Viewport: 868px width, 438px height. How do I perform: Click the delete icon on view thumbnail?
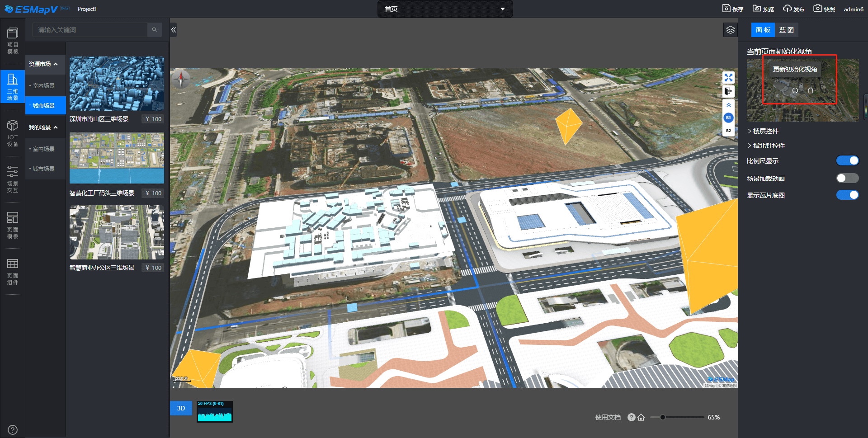tap(811, 90)
